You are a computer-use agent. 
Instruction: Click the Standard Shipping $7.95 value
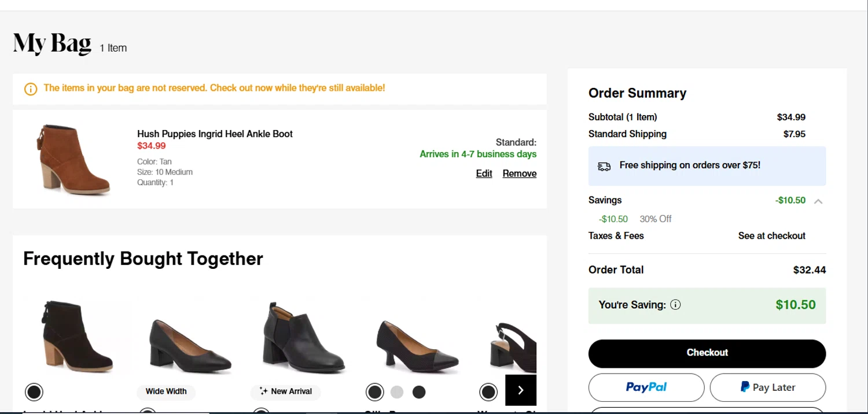tap(794, 134)
